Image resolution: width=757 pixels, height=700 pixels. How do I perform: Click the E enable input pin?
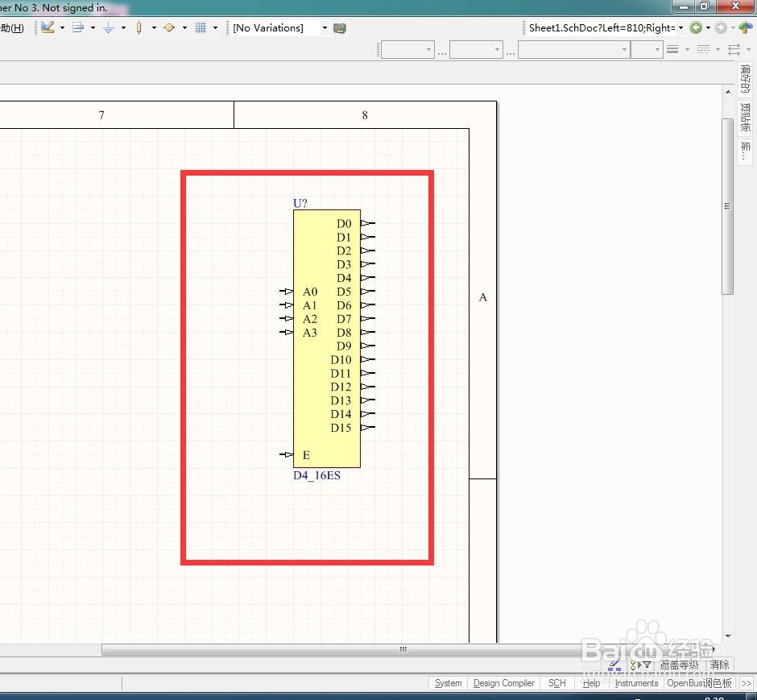[x=286, y=455]
